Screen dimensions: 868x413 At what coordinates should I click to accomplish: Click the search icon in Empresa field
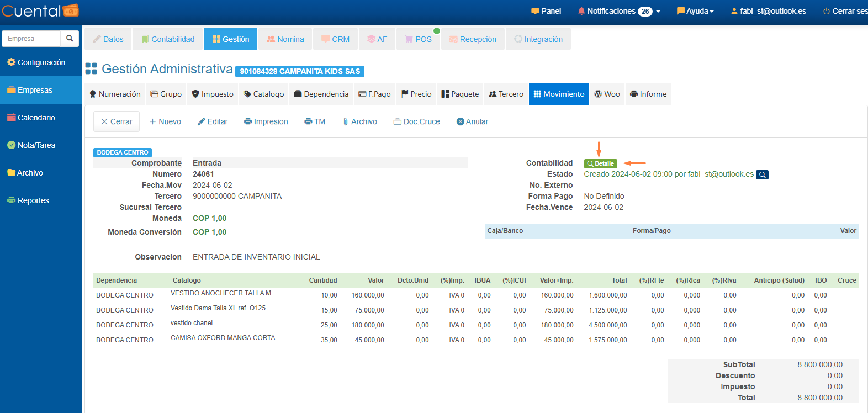tap(70, 39)
